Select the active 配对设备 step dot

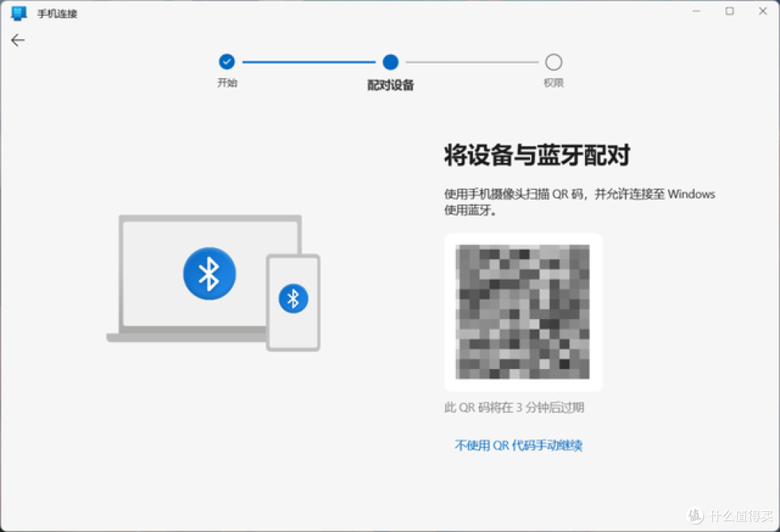(390, 61)
